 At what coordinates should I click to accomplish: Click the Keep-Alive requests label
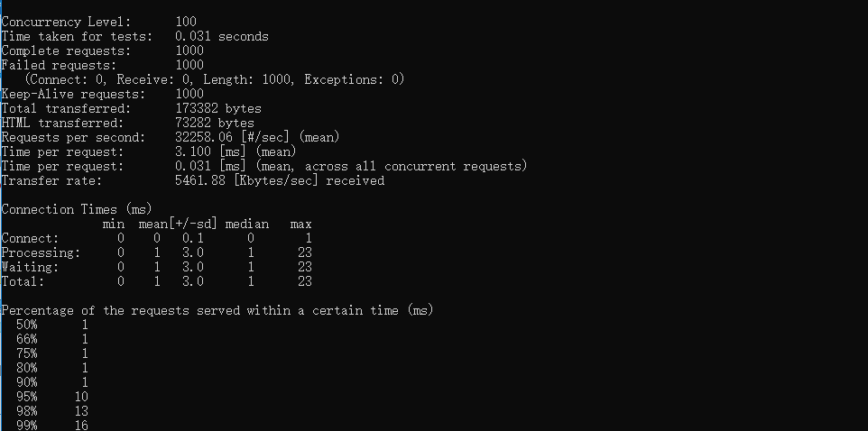[72, 94]
